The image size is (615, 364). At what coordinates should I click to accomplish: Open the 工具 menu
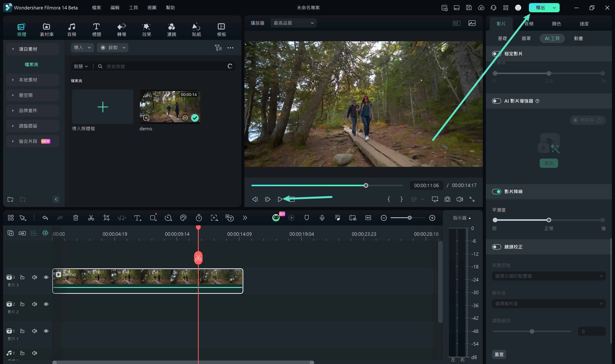133,8
